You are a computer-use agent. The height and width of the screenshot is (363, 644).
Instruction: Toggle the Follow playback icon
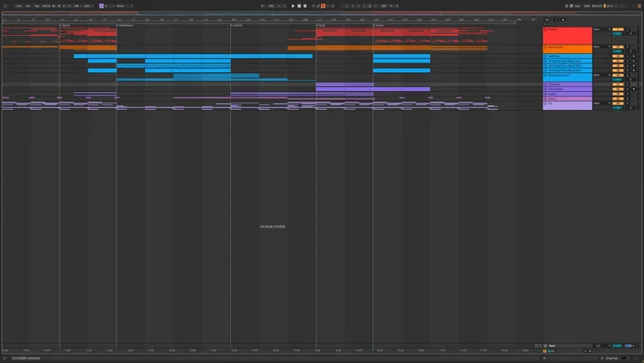[x=262, y=6]
